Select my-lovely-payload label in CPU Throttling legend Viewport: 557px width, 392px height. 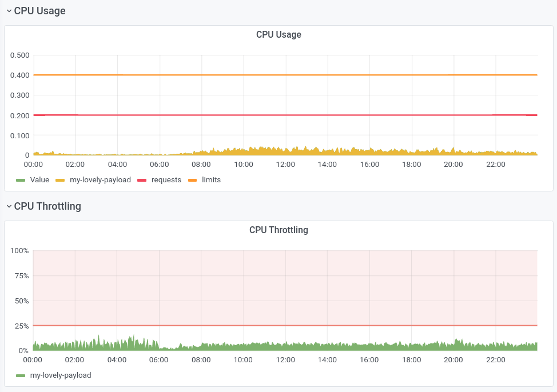click(61, 375)
